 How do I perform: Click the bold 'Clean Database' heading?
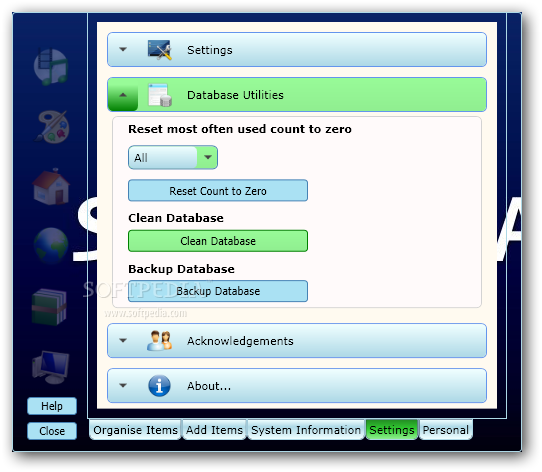coord(176,218)
